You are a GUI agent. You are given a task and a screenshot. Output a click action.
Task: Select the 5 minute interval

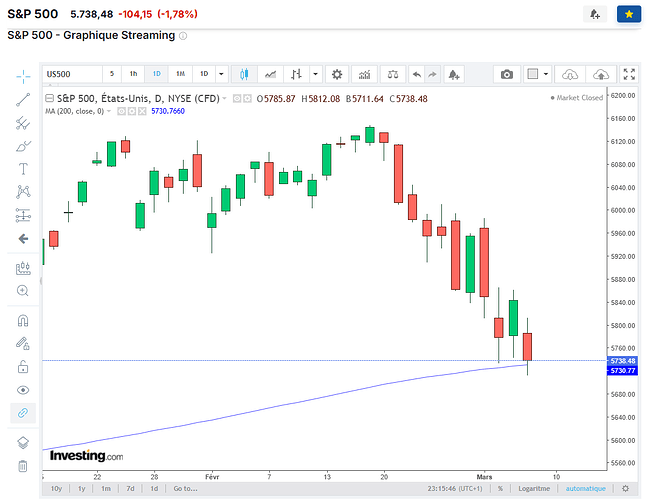pyautogui.click(x=112, y=74)
